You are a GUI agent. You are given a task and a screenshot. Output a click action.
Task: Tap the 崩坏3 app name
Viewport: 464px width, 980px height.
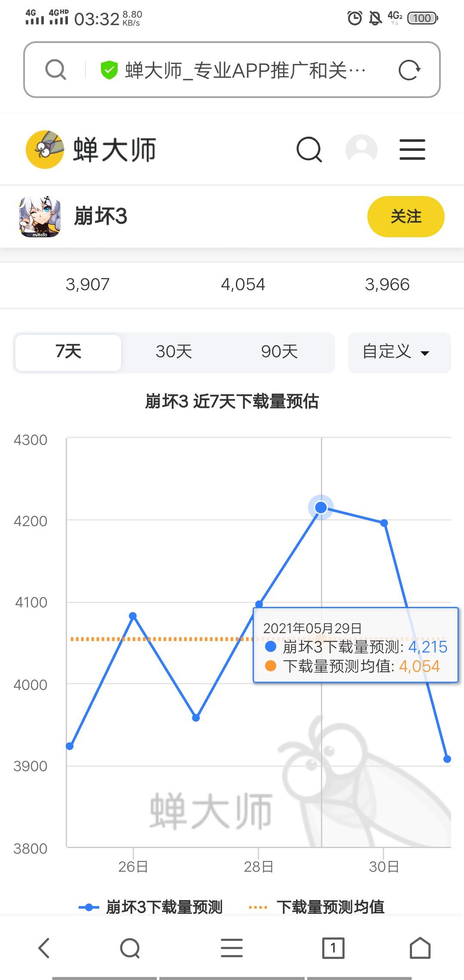(x=101, y=216)
